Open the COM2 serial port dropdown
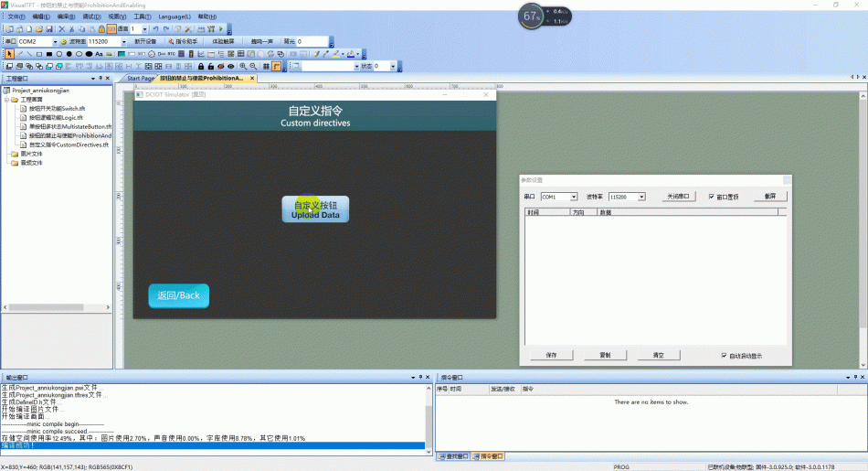The height and width of the screenshot is (471, 868). [x=55, y=41]
